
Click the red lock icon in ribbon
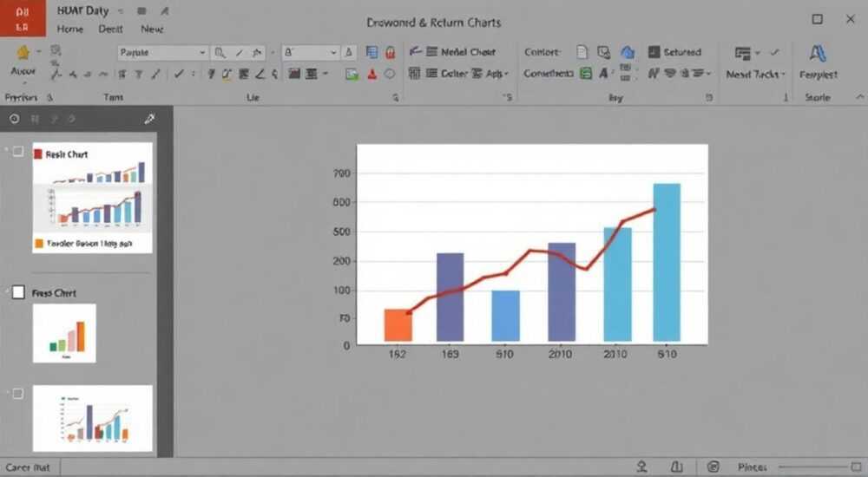tap(391, 53)
